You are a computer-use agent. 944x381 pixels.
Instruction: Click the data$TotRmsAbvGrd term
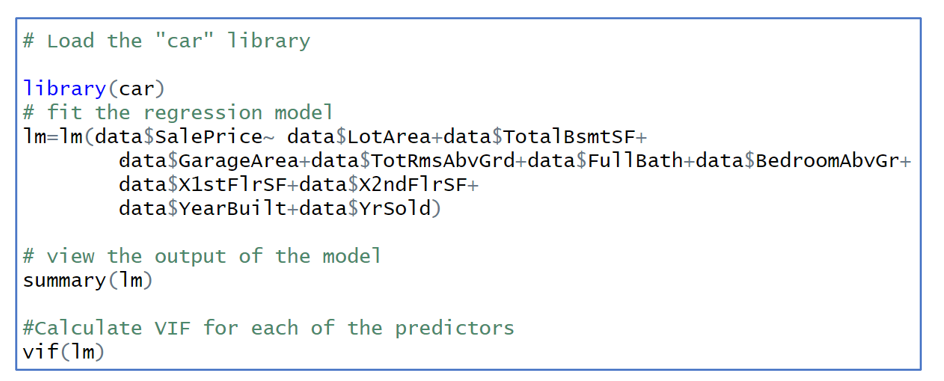413,161
